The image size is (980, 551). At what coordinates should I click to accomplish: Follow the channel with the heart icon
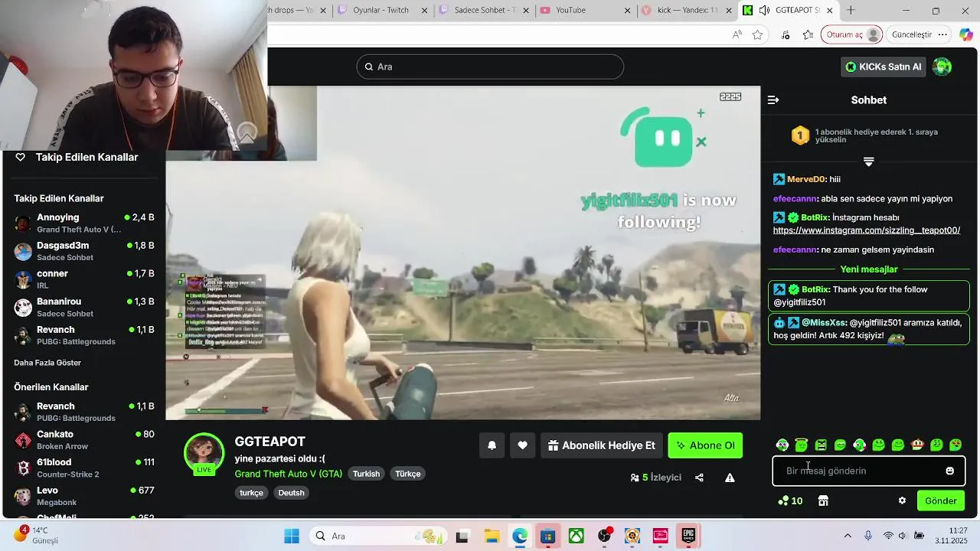coord(522,445)
